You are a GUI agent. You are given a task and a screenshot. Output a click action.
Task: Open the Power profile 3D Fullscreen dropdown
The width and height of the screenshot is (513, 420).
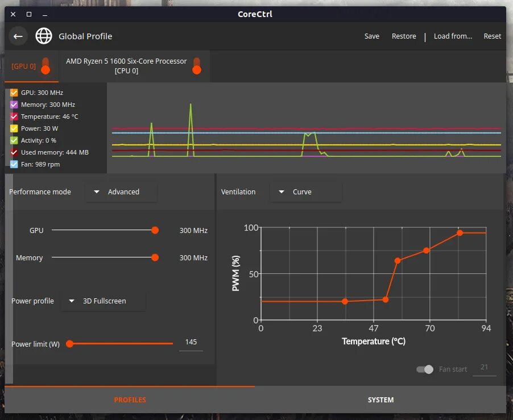103,301
